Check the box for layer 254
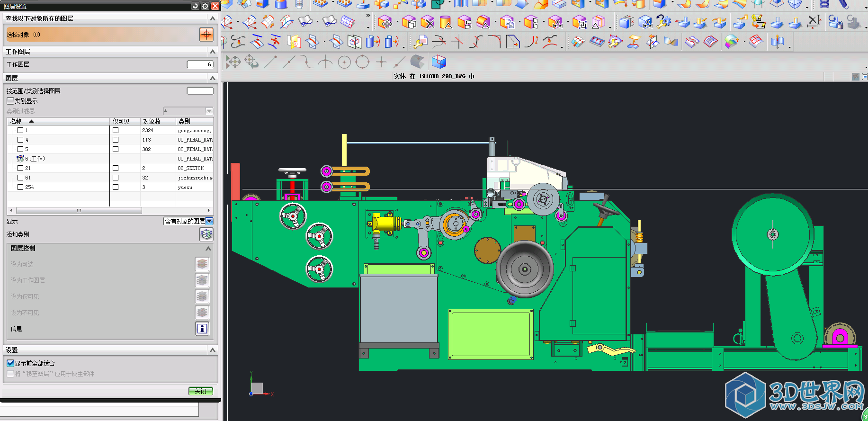 pos(20,187)
